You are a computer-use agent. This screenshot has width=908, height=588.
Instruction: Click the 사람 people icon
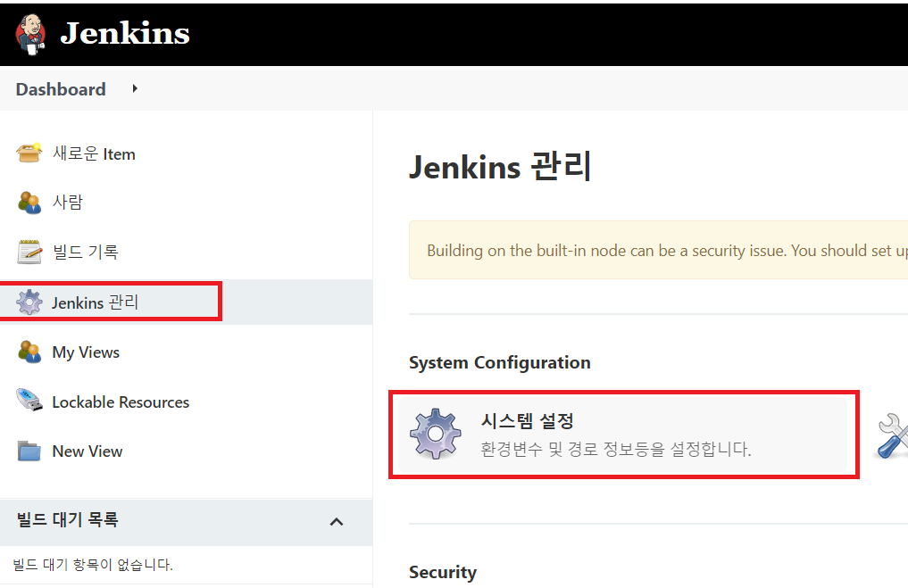[x=29, y=202]
